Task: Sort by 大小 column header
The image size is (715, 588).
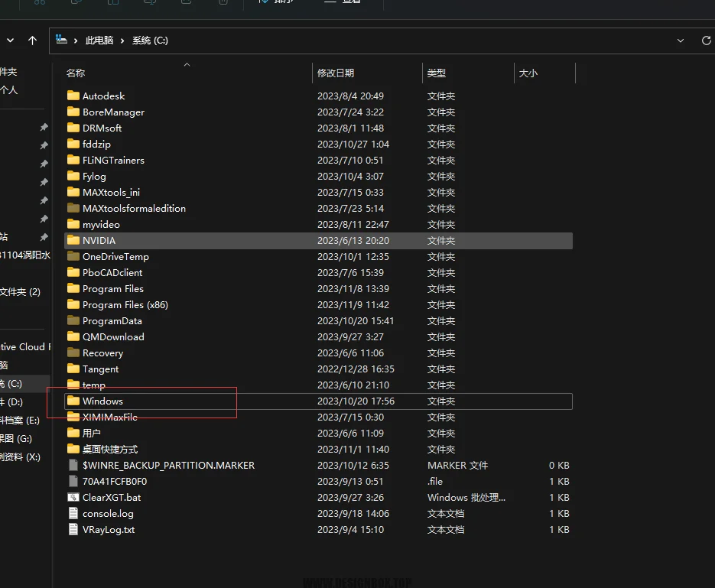Action: click(x=528, y=73)
